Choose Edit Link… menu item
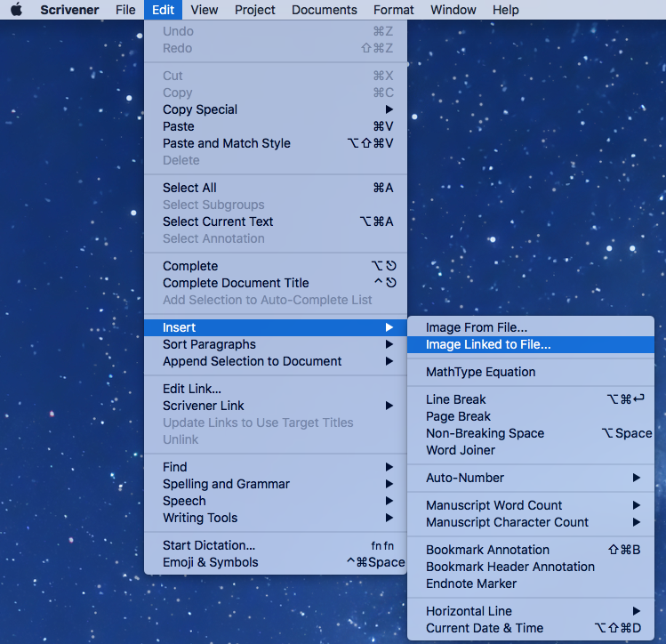Viewport: 666px width, 644px height. [x=276, y=389]
